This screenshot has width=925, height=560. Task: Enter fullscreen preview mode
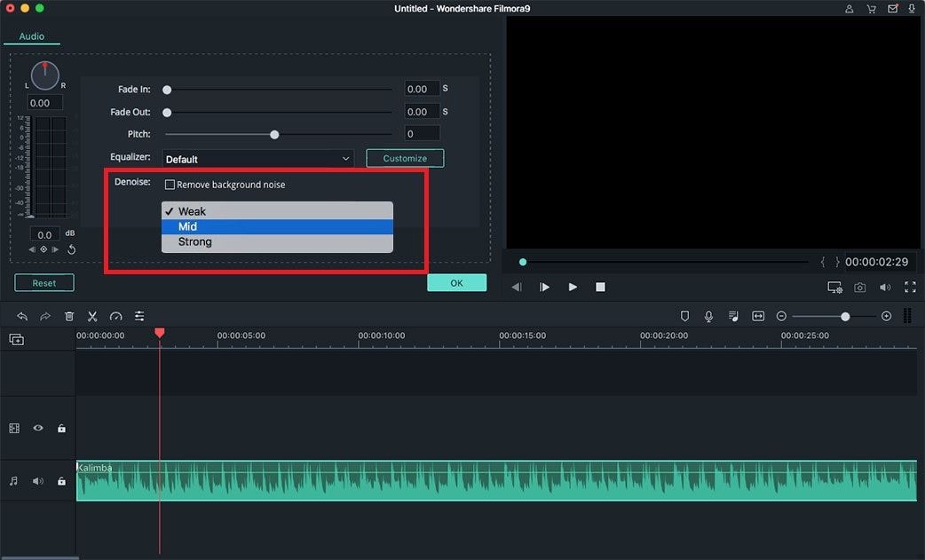pos(910,287)
